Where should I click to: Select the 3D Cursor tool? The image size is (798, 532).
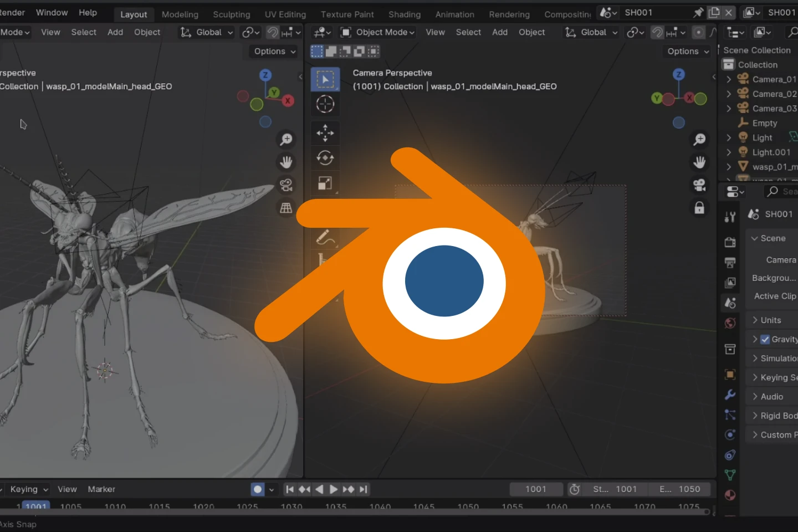[325, 104]
